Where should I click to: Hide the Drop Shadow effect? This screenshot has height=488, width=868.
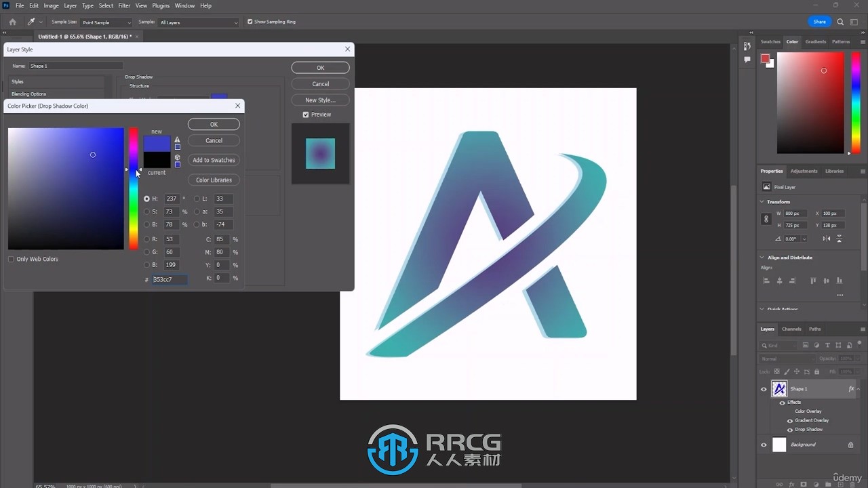pos(789,430)
